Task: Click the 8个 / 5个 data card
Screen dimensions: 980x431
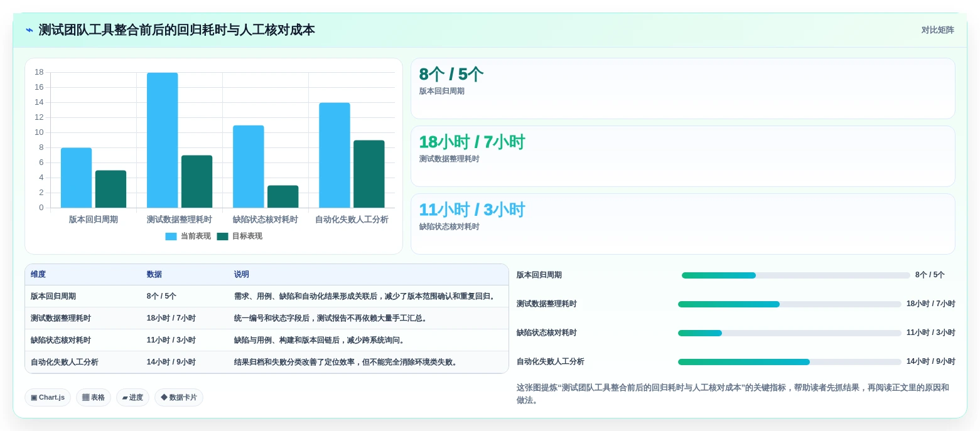Action: (682, 88)
